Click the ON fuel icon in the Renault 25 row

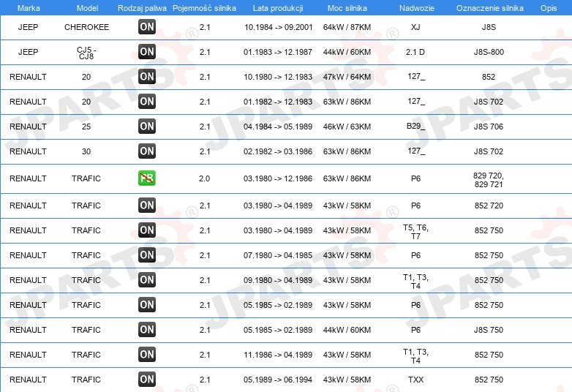(147, 127)
